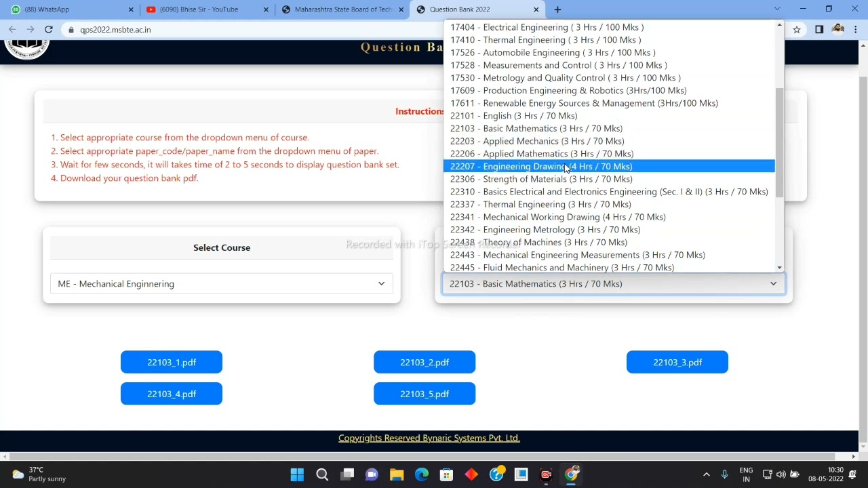Image resolution: width=868 pixels, height=488 pixels.
Task: Bookmark this page with the star icon
Action: [x=797, y=30]
